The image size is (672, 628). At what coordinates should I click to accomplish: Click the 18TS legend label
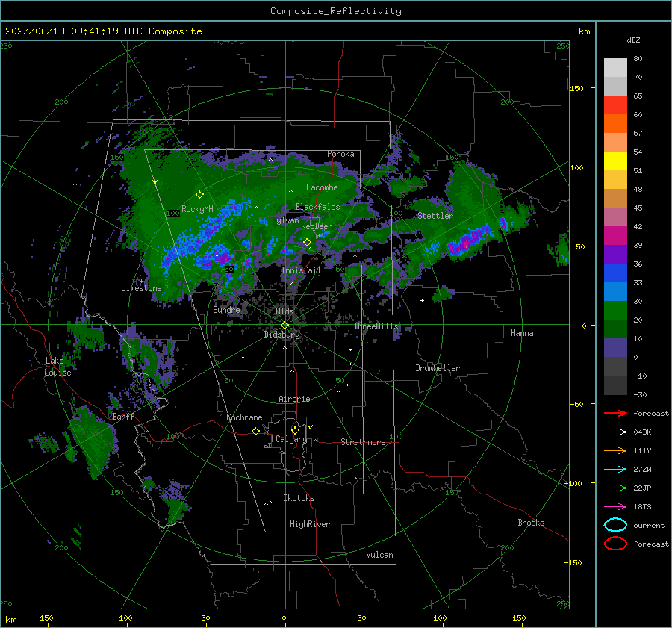[x=642, y=507]
